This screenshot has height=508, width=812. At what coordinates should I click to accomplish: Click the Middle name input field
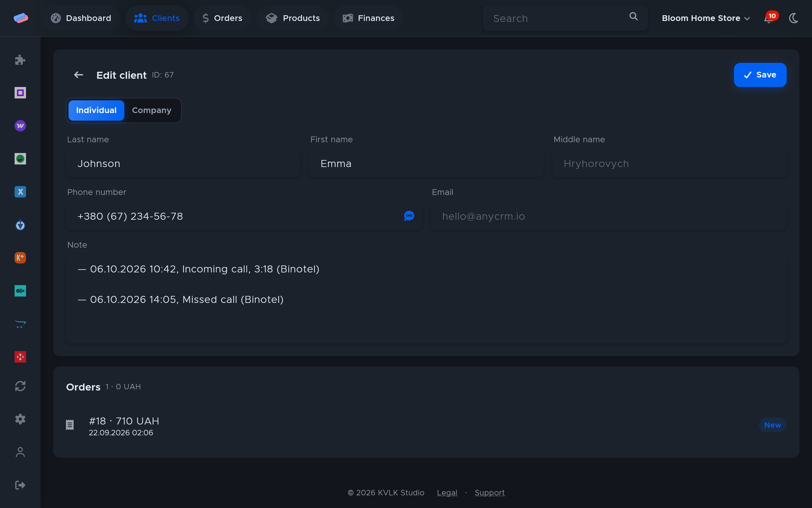click(669, 164)
